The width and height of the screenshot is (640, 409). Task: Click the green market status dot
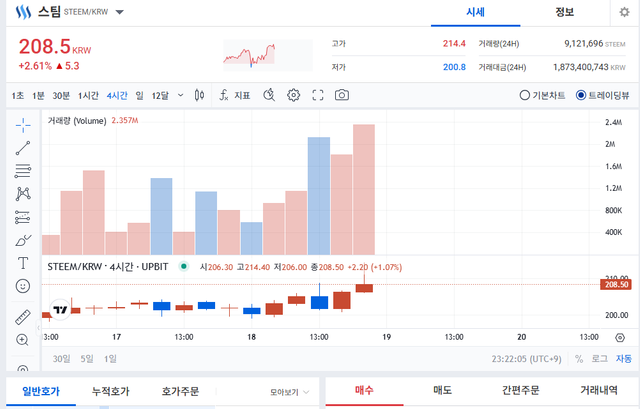tap(184, 267)
